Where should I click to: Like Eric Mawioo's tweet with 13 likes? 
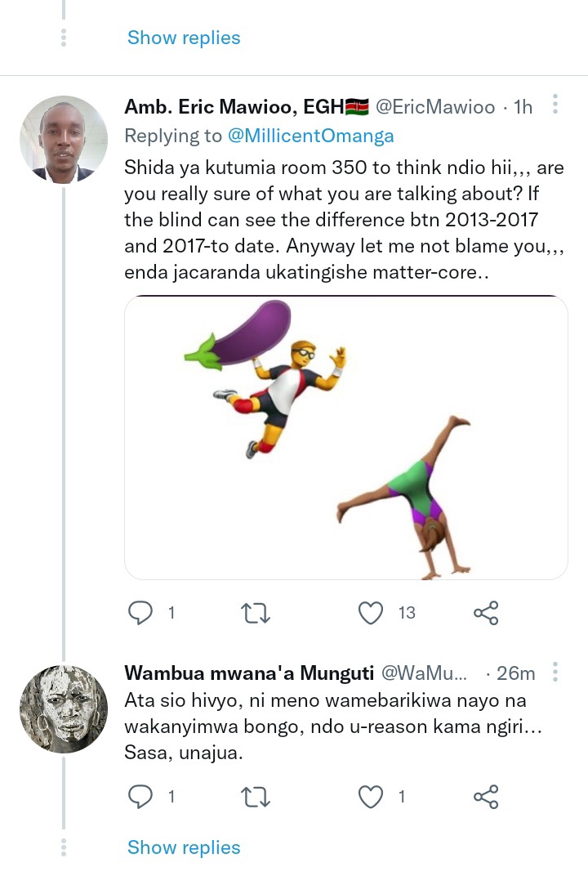371,612
